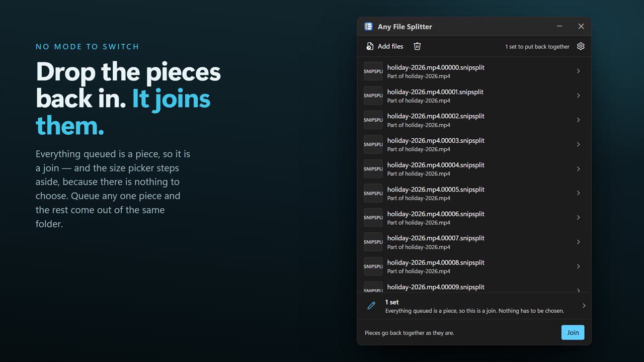Click the SNIPSPLIT icon for holiday-2026.mp4.00007.snipsplit
This screenshot has width=644, height=362.
[x=373, y=242]
